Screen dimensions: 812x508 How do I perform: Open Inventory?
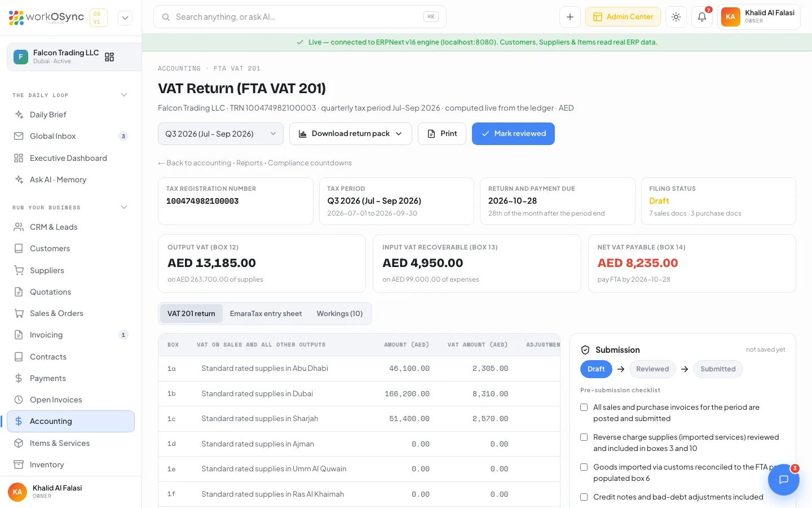[x=70, y=465]
